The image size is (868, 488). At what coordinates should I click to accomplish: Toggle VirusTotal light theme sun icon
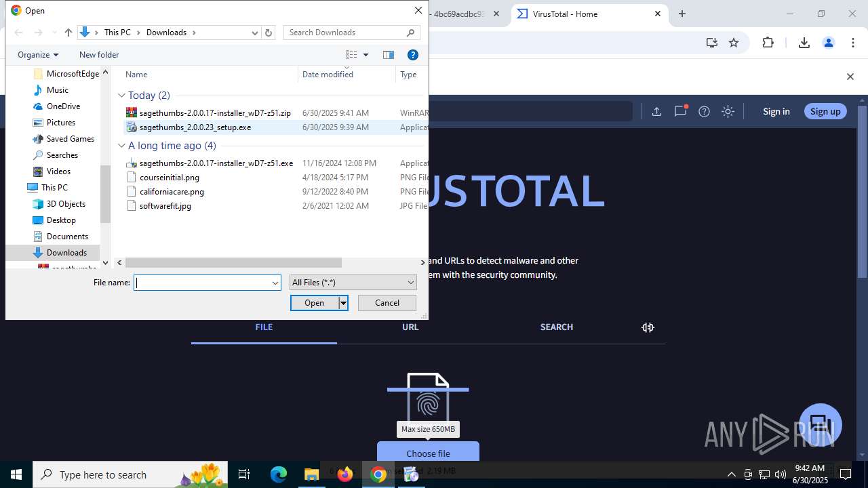point(728,112)
